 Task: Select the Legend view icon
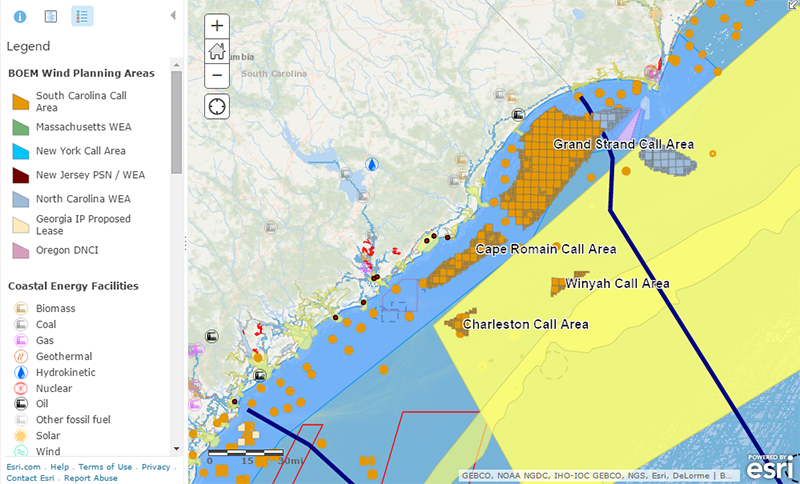tap(82, 16)
